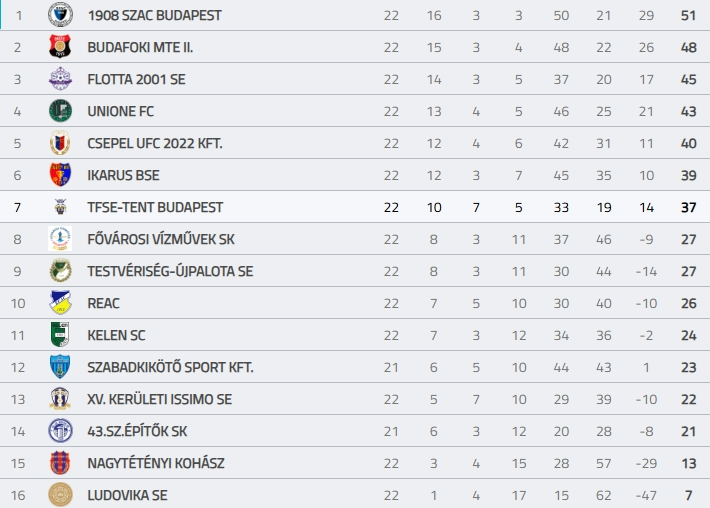
Task: Click the Testvériség-Újpalota SE crest
Action: point(60,271)
